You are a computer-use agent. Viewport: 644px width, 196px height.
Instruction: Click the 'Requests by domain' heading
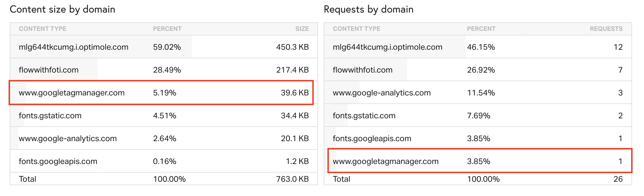[x=369, y=9]
